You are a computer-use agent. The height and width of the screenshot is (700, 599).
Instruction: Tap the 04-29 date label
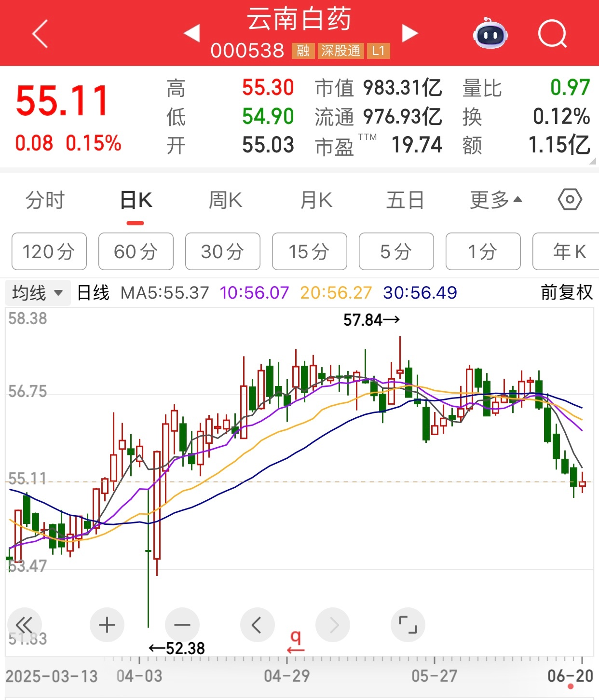point(287,676)
